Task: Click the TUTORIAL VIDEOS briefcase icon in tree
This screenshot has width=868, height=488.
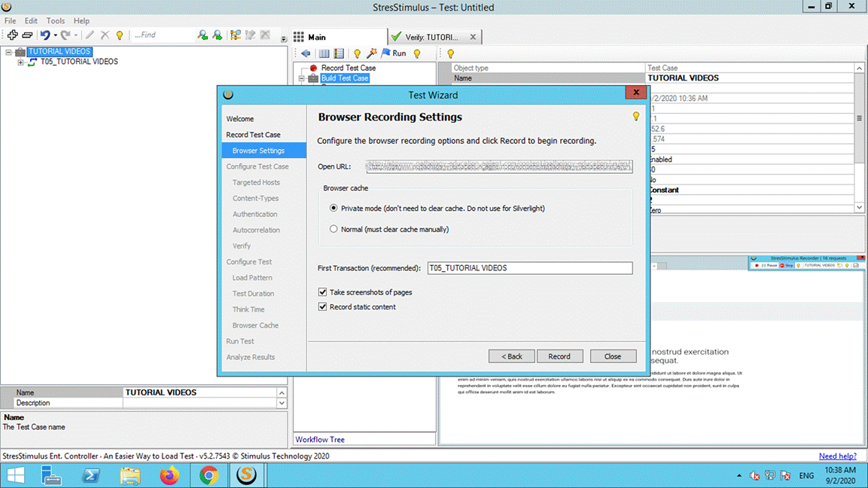Action: (20, 51)
